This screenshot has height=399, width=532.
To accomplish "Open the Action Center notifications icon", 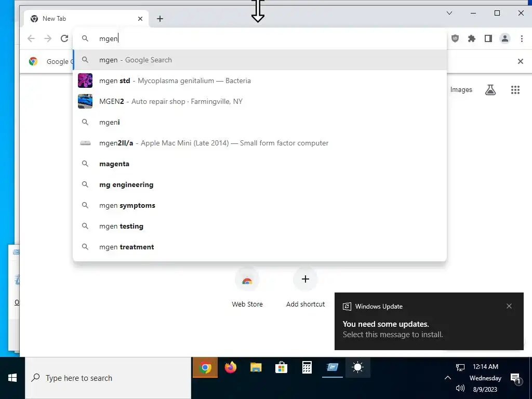I will [516, 378].
